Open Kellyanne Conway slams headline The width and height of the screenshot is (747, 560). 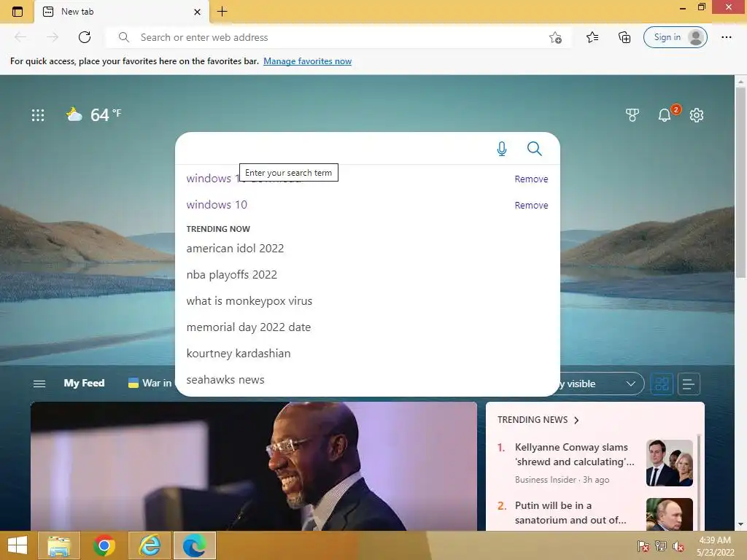pyautogui.click(x=574, y=454)
